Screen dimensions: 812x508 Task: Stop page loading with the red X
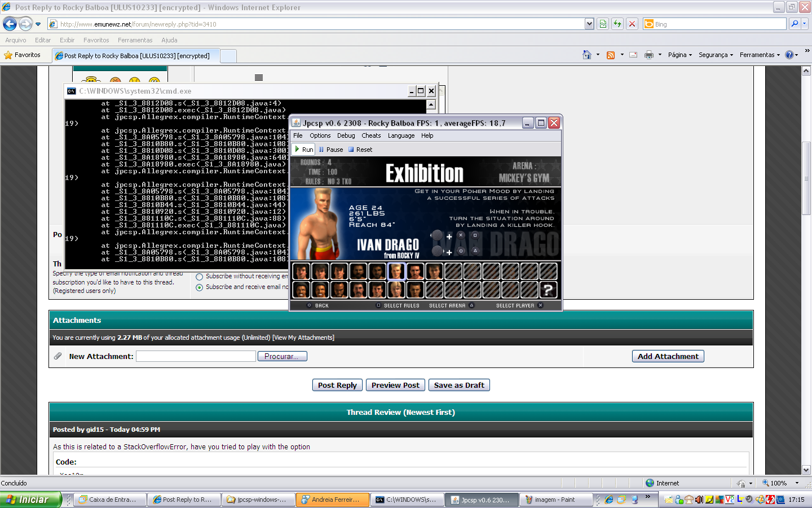click(632, 24)
